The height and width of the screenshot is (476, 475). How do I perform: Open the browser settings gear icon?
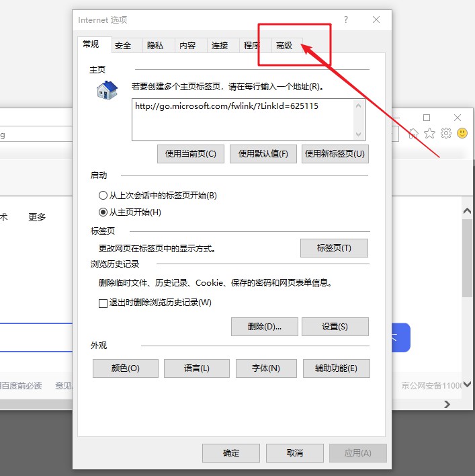tap(446, 133)
